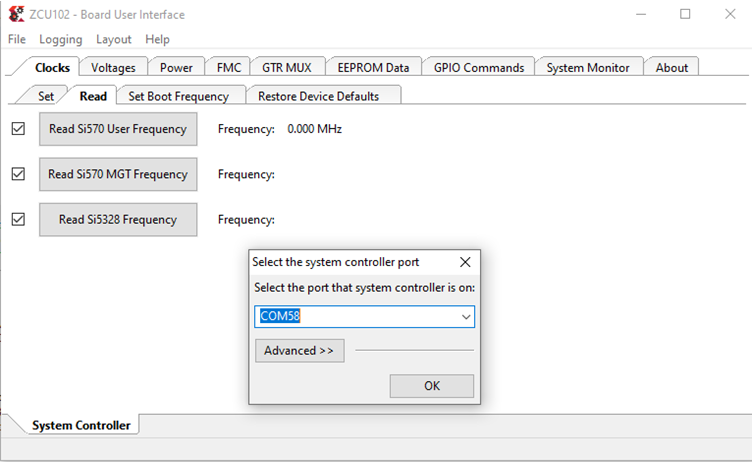Click Read Si5328 Frequency button
752x462 pixels.
tap(118, 220)
